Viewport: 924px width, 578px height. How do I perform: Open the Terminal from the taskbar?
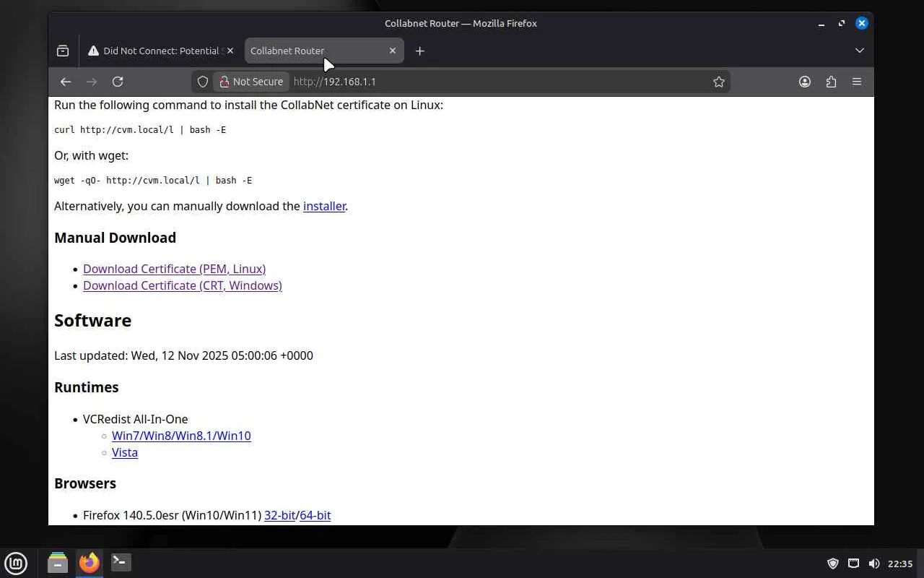coord(121,562)
